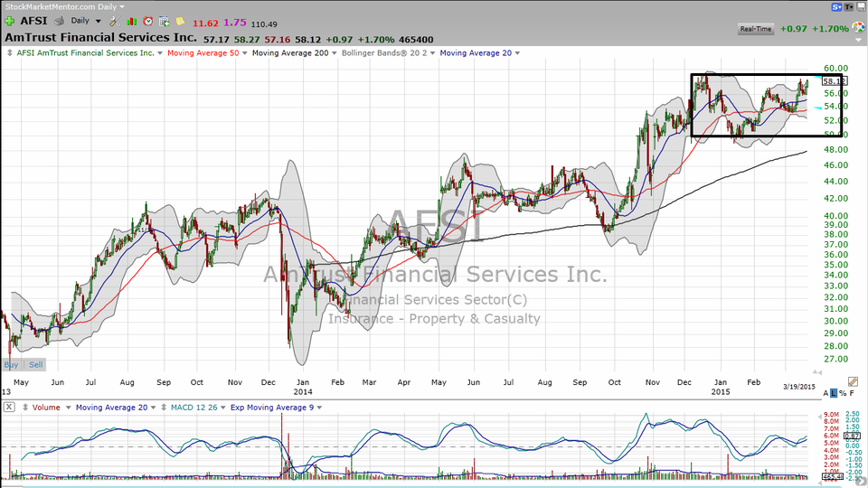Click the 60.00 price axis label
The image size is (868, 488).
coord(835,69)
